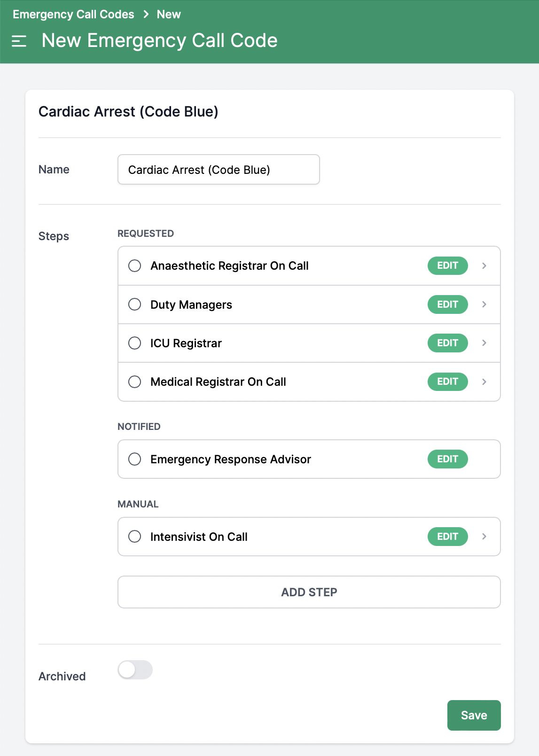Image resolution: width=539 pixels, height=756 pixels.
Task: Expand the Intensivist On Call chevron
Action: 484,537
